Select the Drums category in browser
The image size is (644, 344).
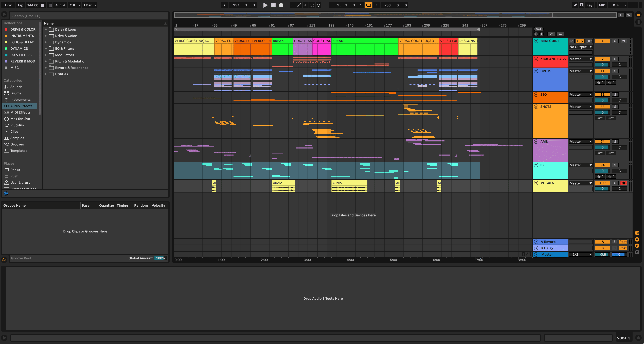(x=15, y=93)
